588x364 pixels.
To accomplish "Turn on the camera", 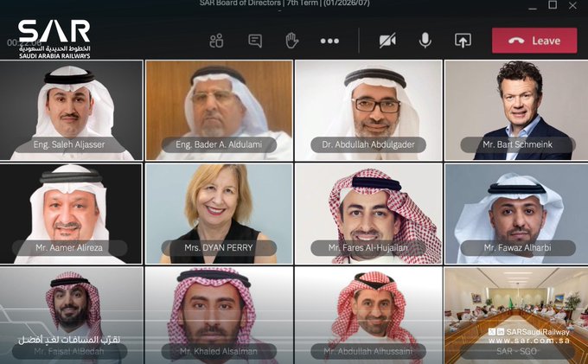I will [x=387, y=41].
